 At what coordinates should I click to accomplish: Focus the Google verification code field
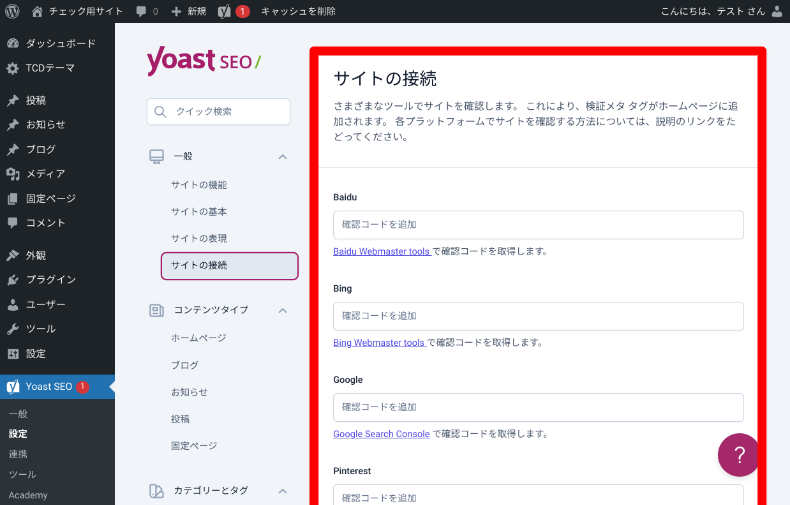point(538,407)
